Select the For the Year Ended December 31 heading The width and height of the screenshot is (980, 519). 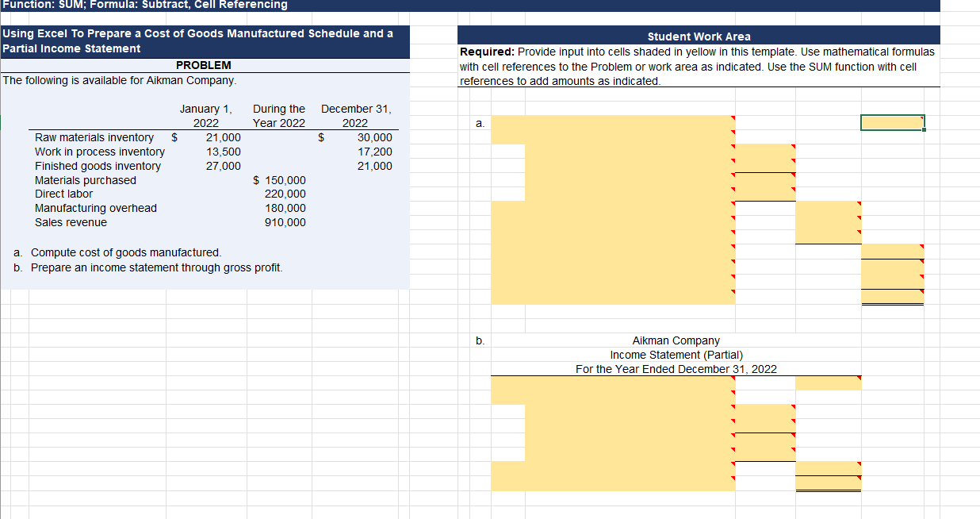(675, 369)
